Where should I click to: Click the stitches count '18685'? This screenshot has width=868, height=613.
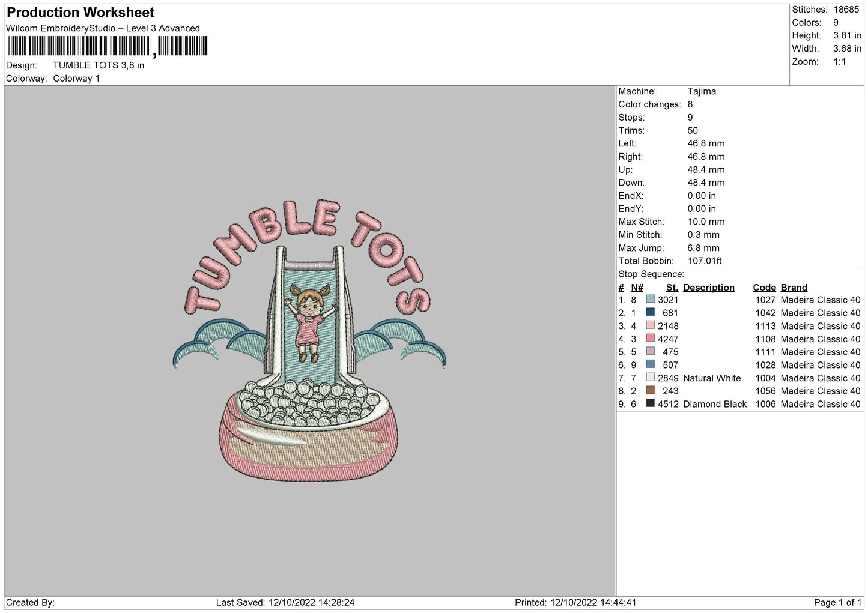846,10
